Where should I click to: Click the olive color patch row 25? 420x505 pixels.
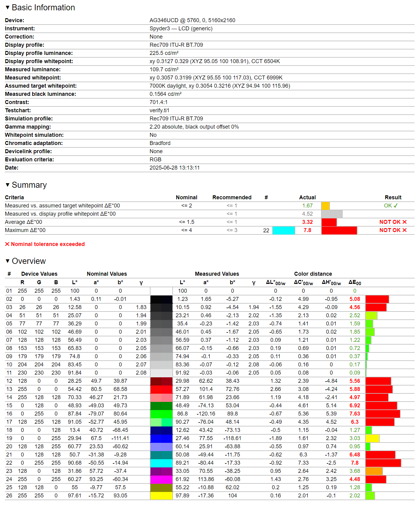click(x=161, y=487)
